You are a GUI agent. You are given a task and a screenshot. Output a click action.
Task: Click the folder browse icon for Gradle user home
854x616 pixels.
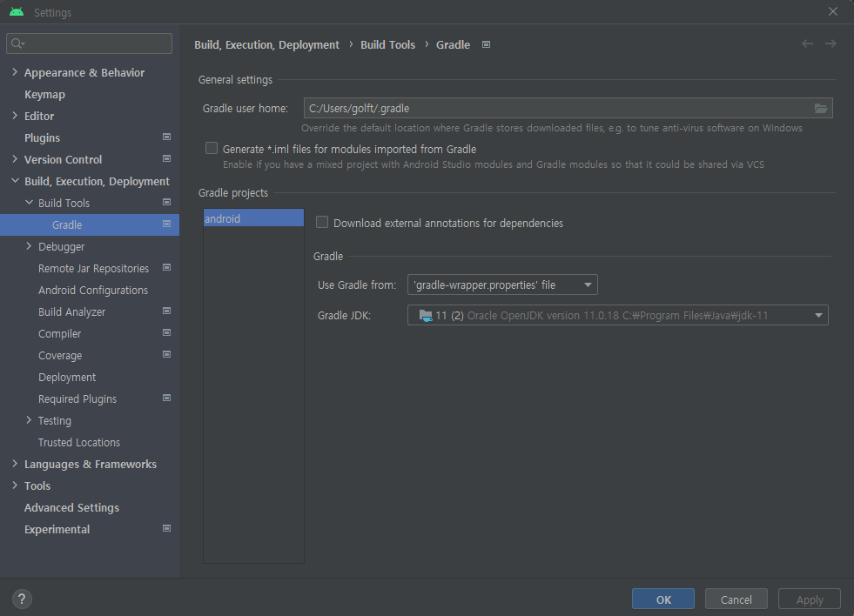coord(820,108)
